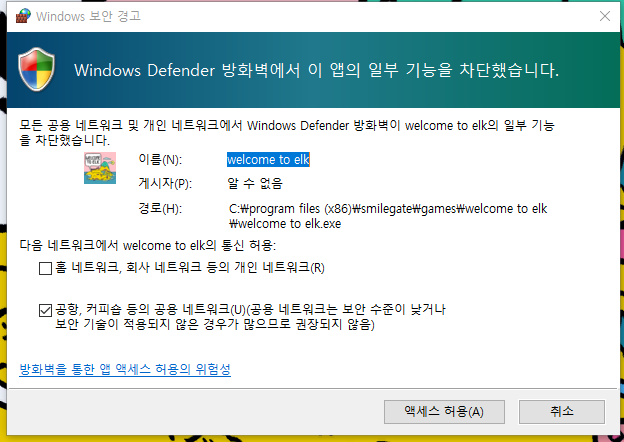
Task: Click the highlighted welcome to elk name field
Action: 268,159
